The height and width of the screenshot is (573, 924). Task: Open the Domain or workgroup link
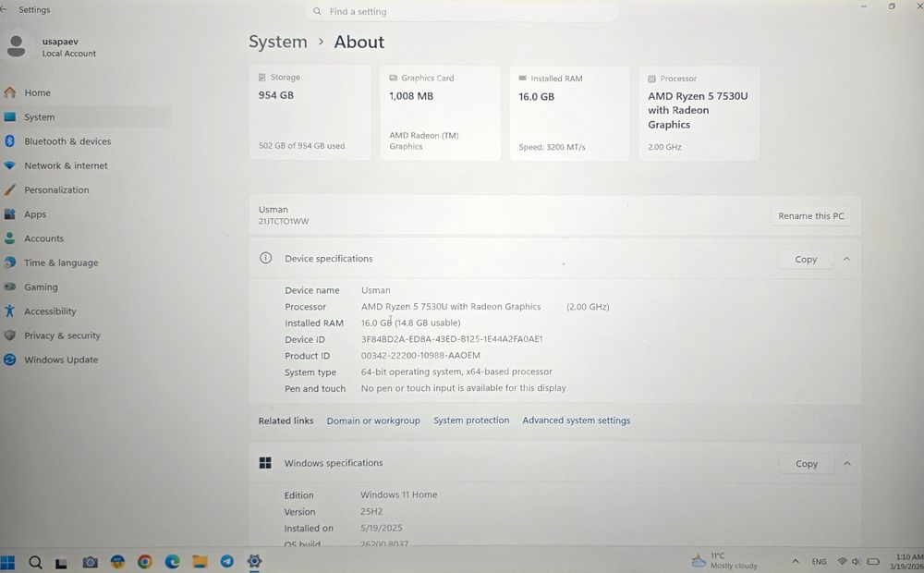click(373, 421)
